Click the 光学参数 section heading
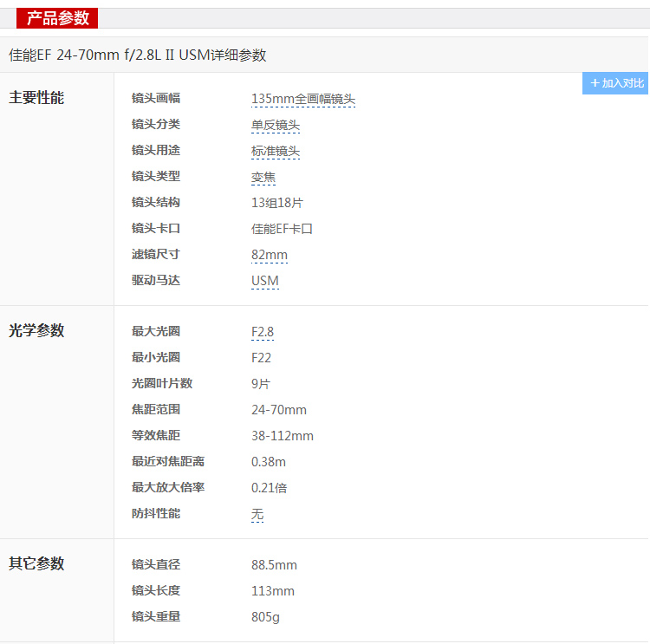Image resolution: width=650 pixels, height=644 pixels. coord(36,331)
